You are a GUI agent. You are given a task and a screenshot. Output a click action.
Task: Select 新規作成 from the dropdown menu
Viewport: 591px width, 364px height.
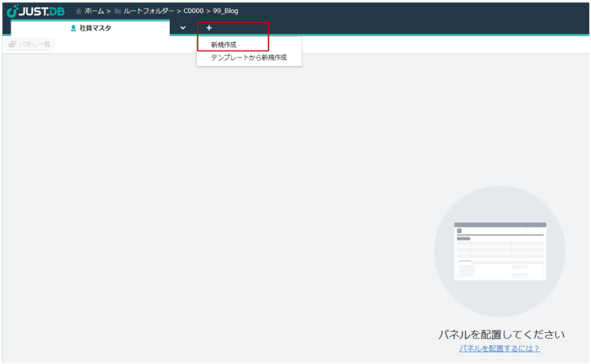click(223, 45)
